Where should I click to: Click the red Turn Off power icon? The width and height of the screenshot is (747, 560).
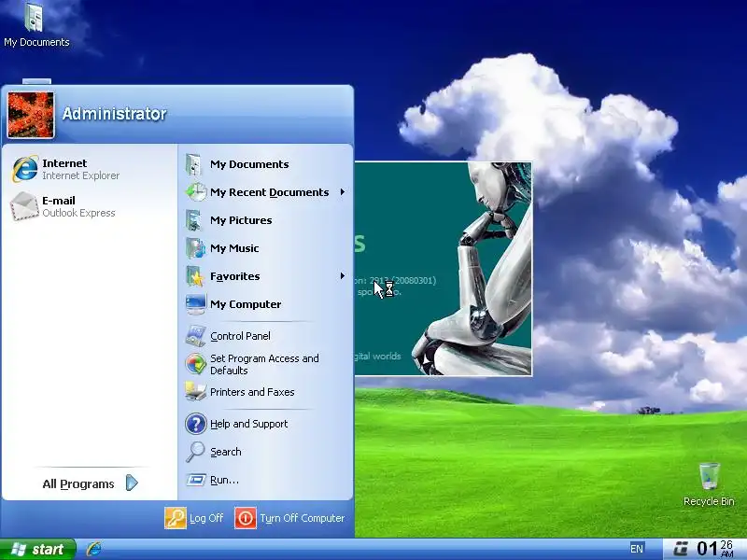[x=246, y=518]
